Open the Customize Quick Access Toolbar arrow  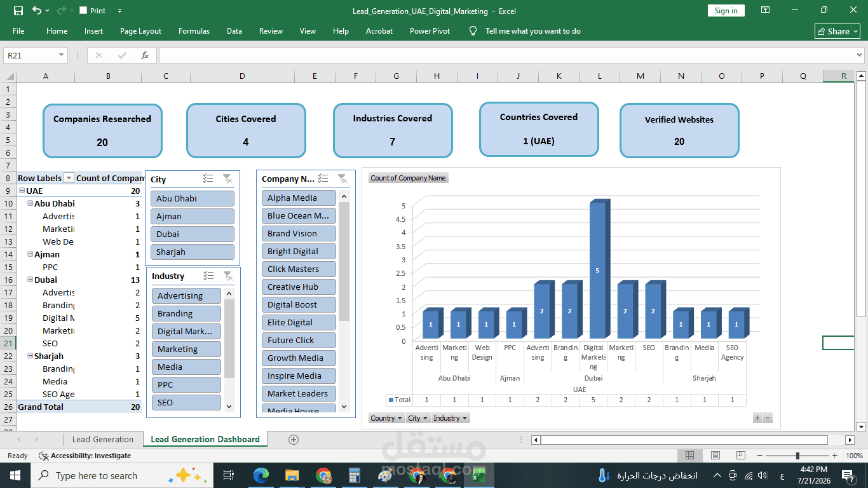120,11
